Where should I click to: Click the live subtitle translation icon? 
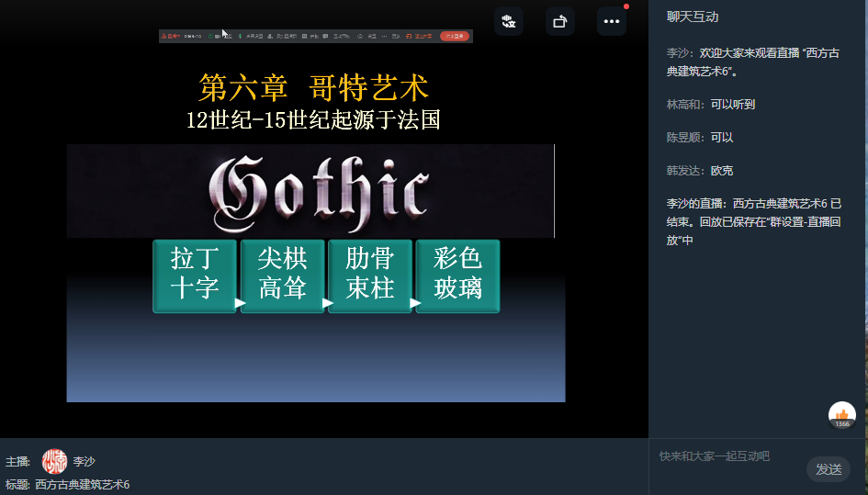pyautogui.click(x=508, y=21)
